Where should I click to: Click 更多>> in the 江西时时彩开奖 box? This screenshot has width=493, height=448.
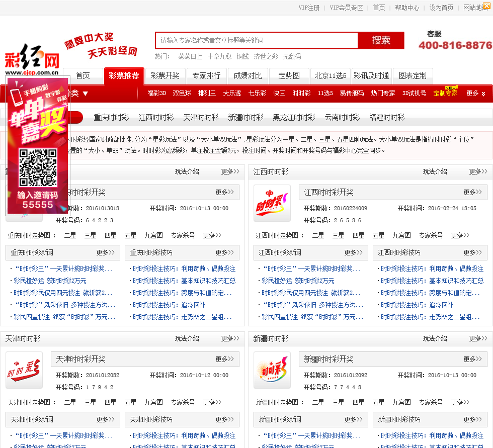tap(472, 192)
